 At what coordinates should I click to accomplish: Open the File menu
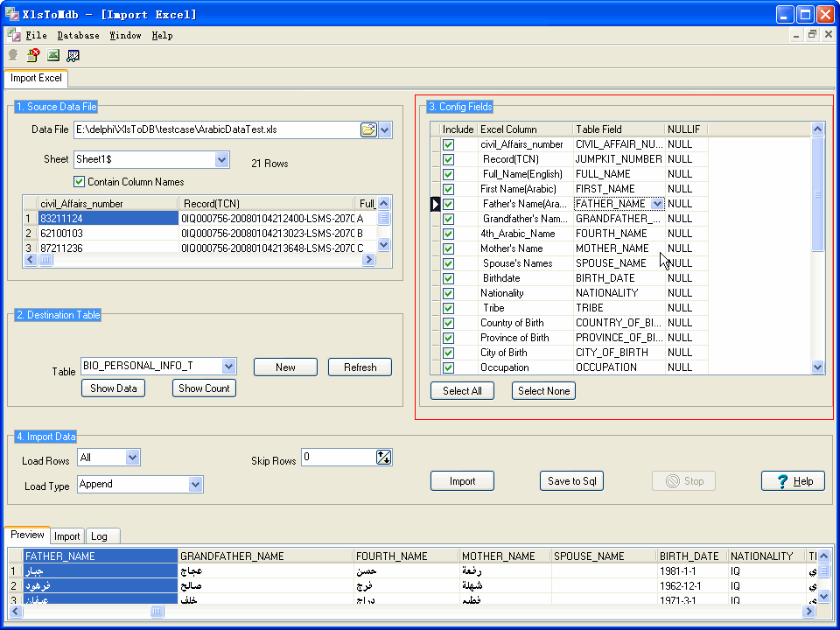(37, 35)
